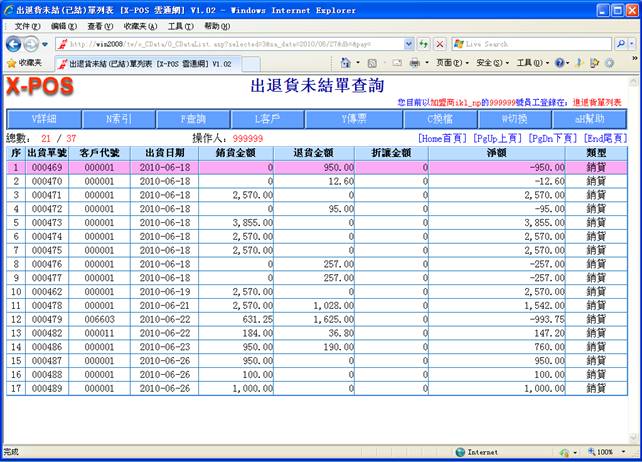This screenshot has height=462, width=642.
Task: Open the 文件(F) menu
Action: (x=27, y=26)
